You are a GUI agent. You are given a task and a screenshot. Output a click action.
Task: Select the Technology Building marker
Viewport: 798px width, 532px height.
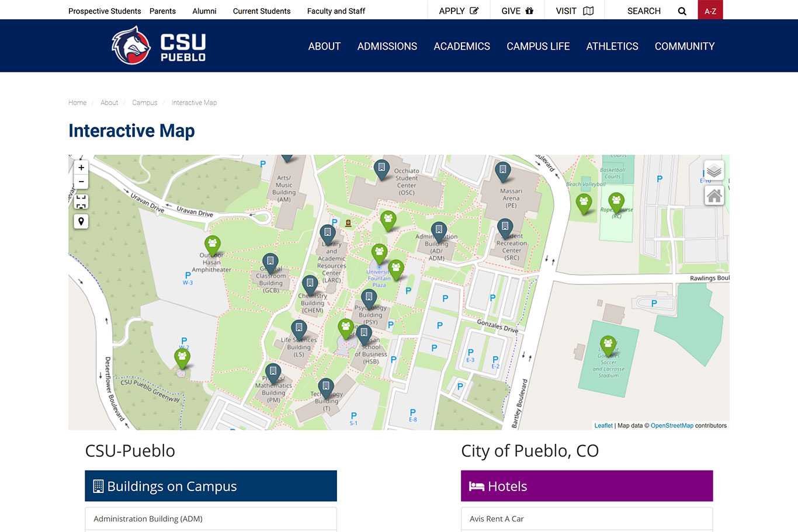[326, 388]
